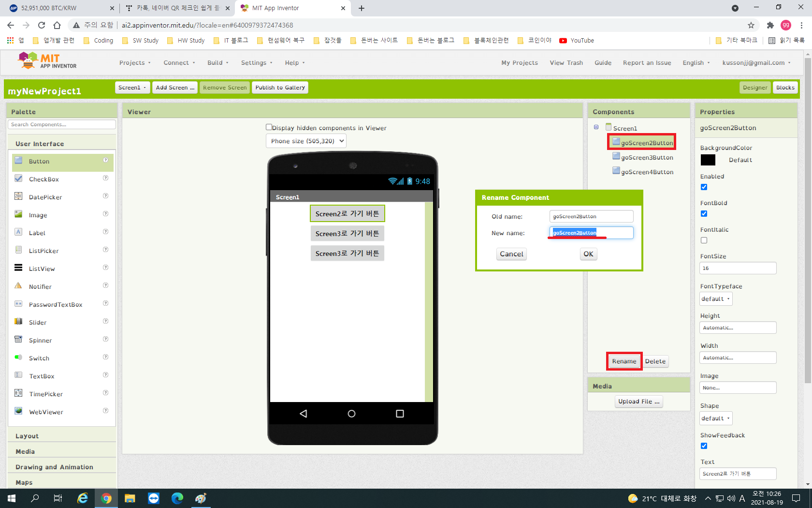
Task: Open the Build menu
Action: [217, 63]
